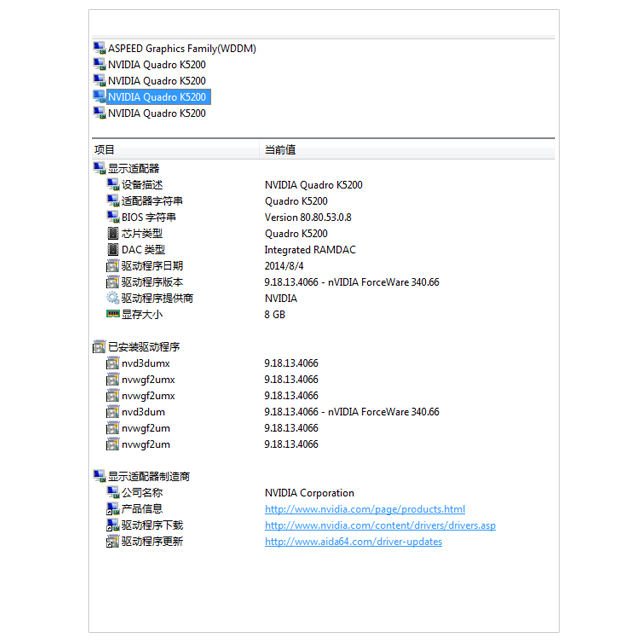Click the Integrated RAMDAC value
Viewport: 640px width, 640px height.
(310, 250)
